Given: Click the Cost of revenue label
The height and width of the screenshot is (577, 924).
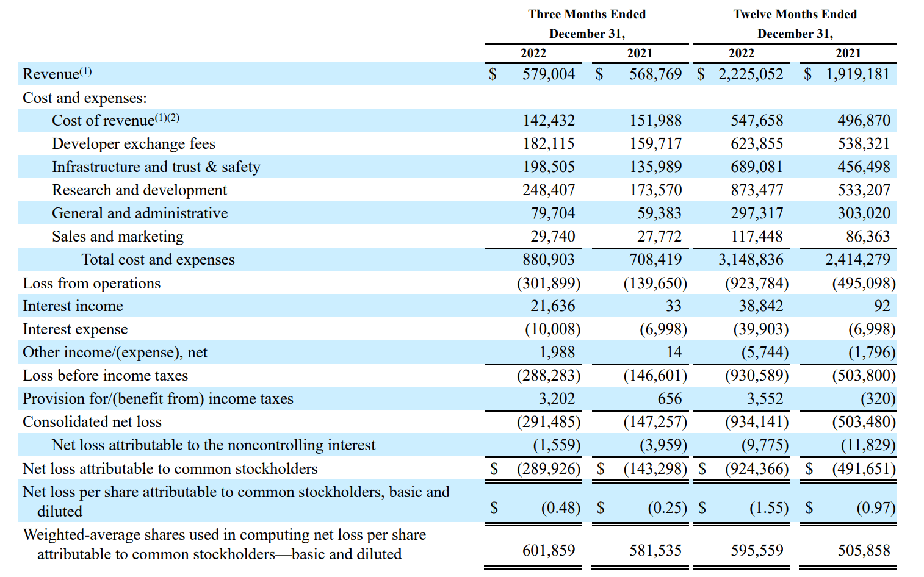Looking at the screenshot, I should click(x=116, y=120).
